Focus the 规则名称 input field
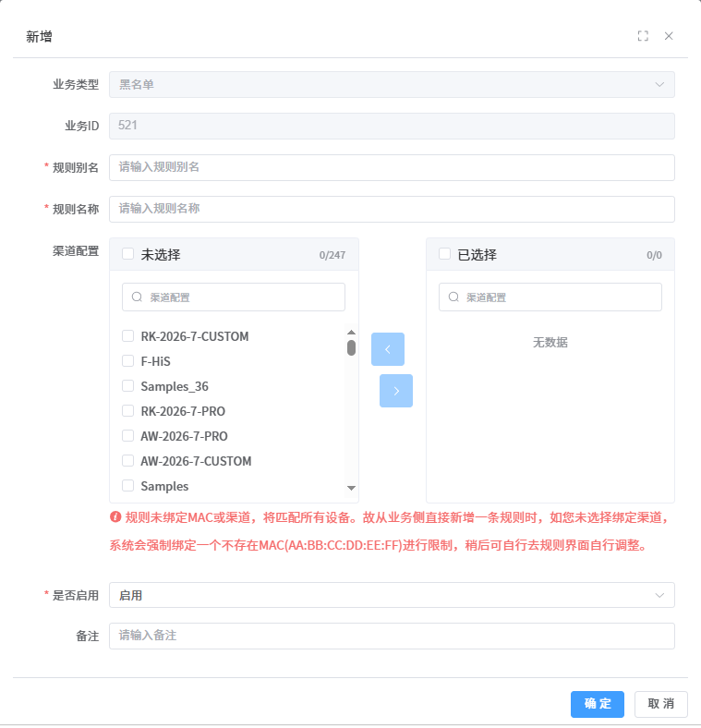 [392, 210]
